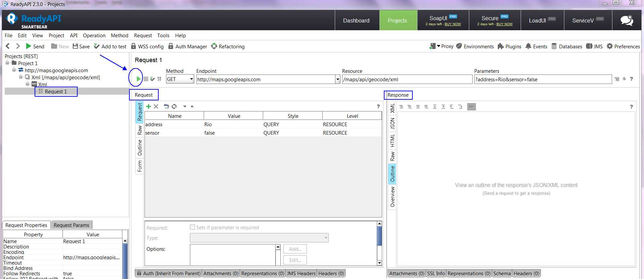Open the File menu
Screen dimensions: 644x279
[x=8, y=35]
